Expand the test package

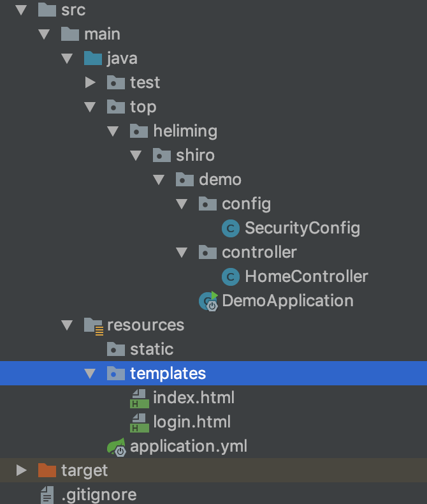[90, 83]
